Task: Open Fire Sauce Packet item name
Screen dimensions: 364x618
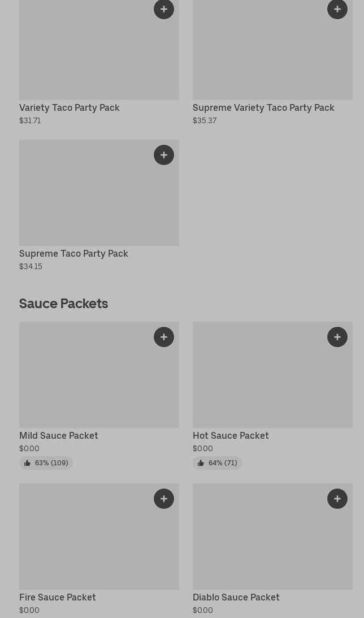Action: [x=58, y=597]
